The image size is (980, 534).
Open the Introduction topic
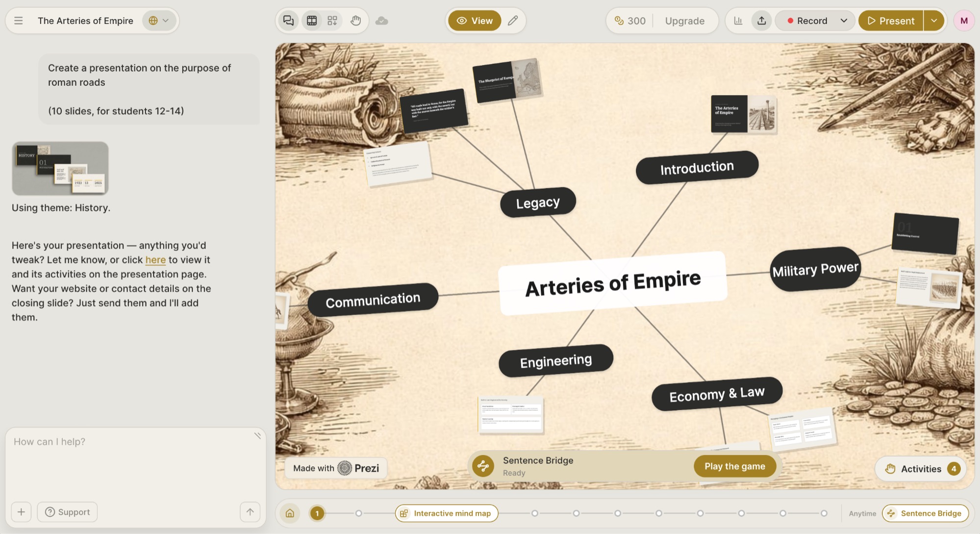coord(697,168)
